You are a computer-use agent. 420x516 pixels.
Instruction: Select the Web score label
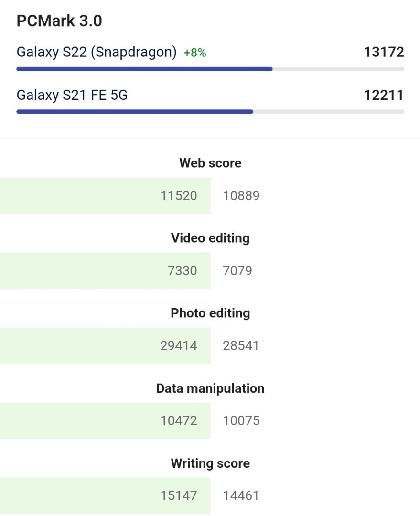[210, 163]
